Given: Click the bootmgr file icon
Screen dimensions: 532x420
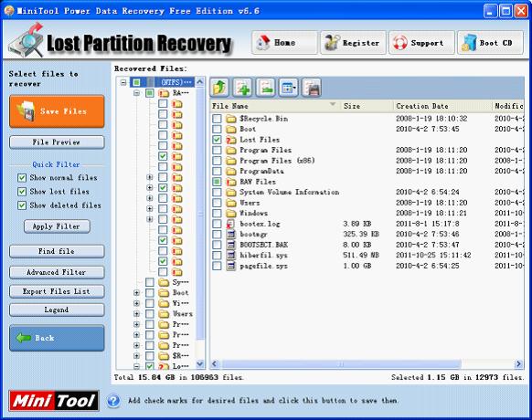Looking at the screenshot, I should (x=231, y=235).
